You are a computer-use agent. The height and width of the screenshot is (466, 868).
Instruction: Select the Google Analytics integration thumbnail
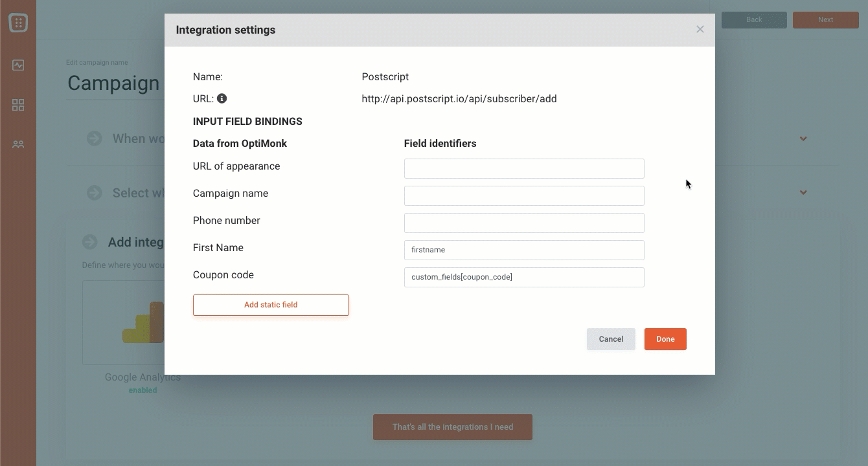123,322
